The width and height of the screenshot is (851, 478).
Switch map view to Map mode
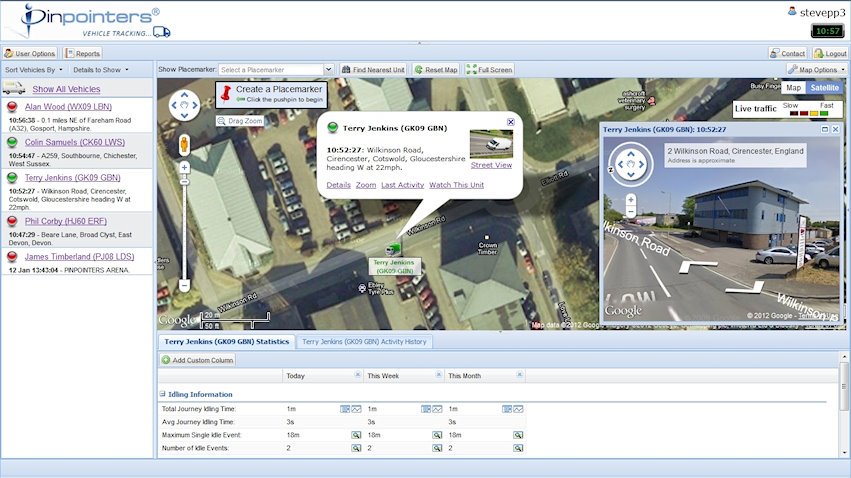[793, 87]
